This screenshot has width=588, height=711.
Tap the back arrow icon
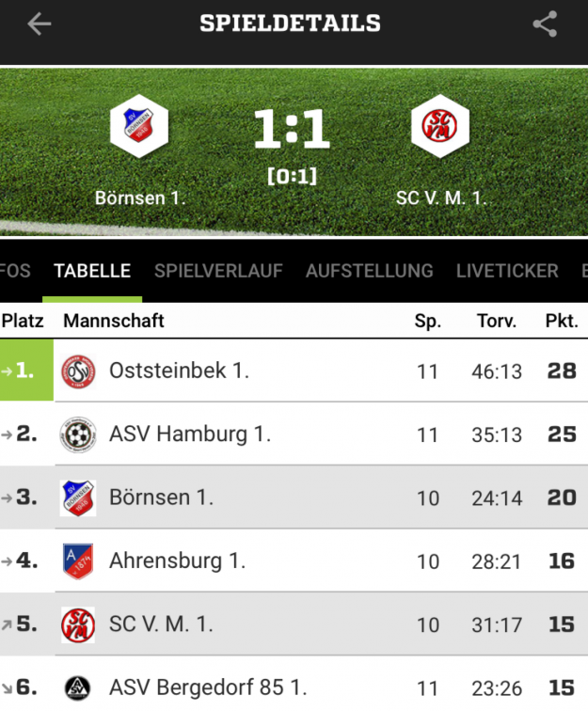point(39,24)
